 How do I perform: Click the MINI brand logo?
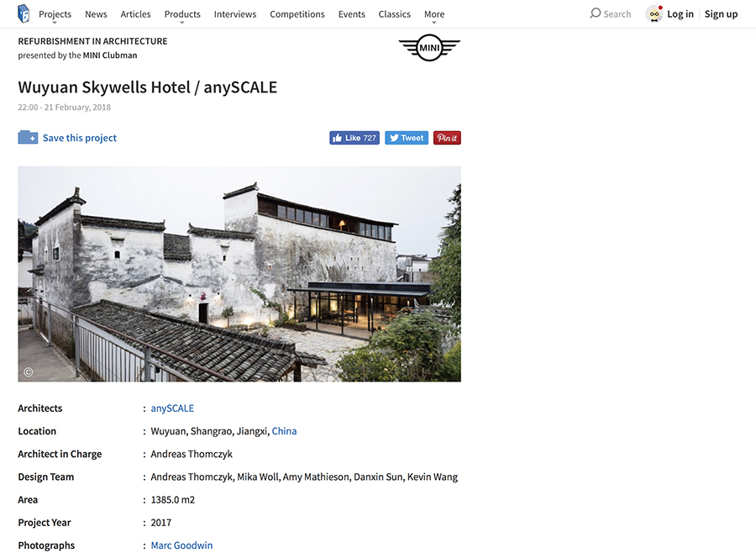[429, 47]
